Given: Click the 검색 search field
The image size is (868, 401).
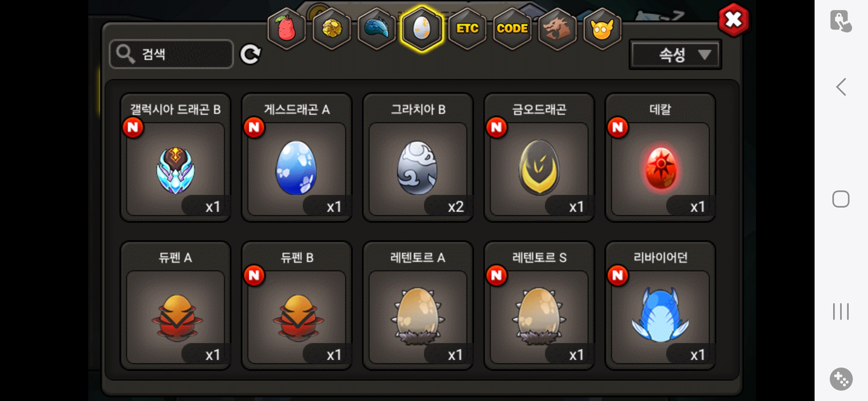Looking at the screenshot, I should click(x=171, y=54).
